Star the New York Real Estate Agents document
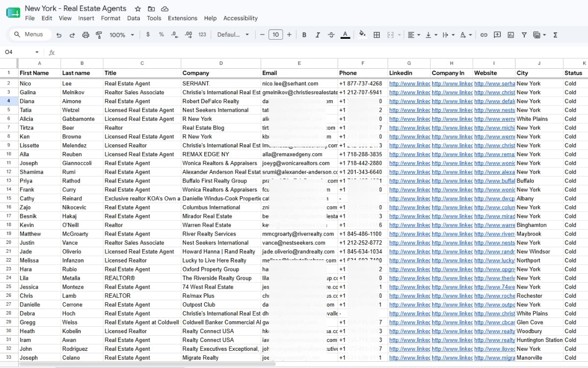Screen dimensions: 588x368 (x=138, y=9)
